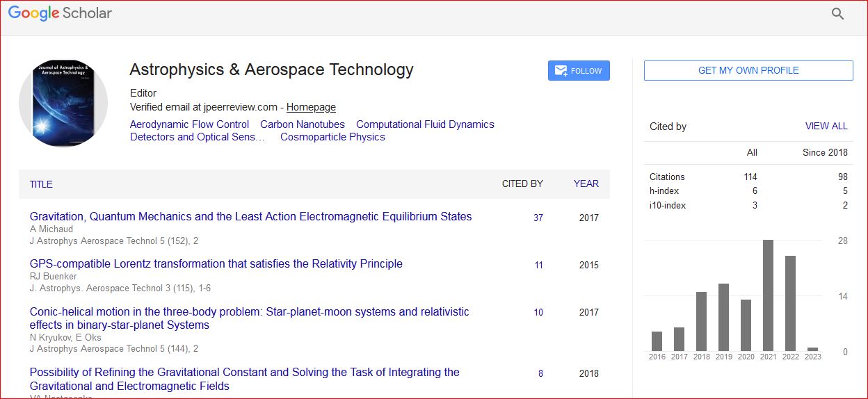Open the journal cover profile picture
The height and width of the screenshot is (399, 868).
coord(63,103)
